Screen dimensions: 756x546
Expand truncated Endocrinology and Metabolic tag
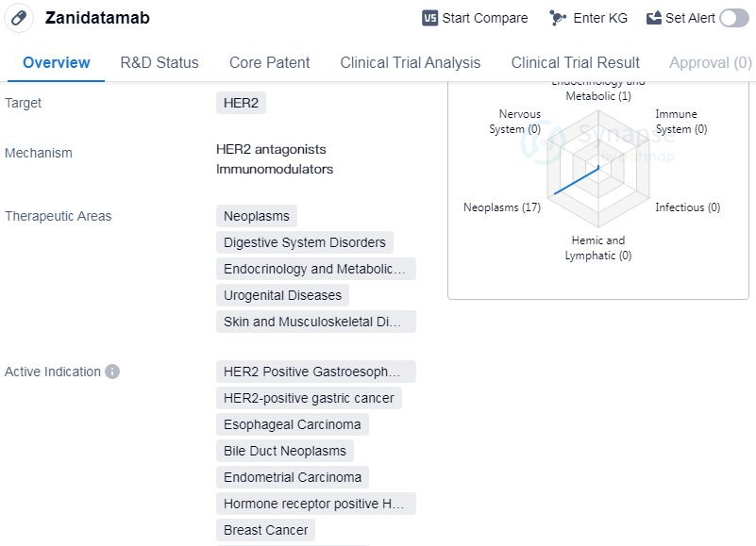pos(315,269)
